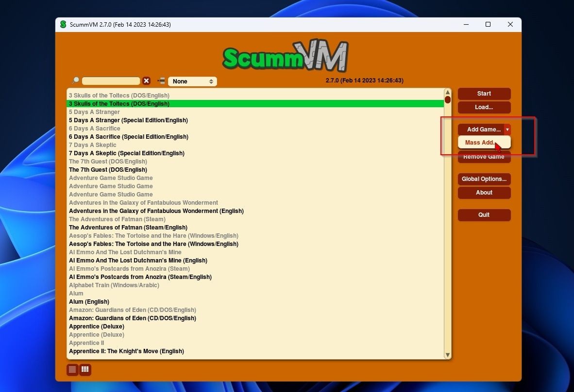Open Global Options...
Viewport: 574px width, 392px height.
(x=484, y=179)
